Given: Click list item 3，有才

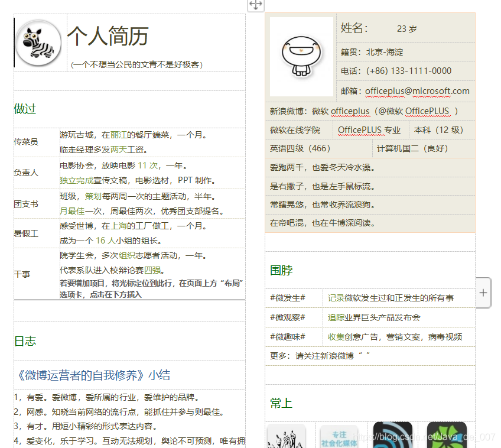Looking at the screenshot, I should pyautogui.click(x=85, y=426).
